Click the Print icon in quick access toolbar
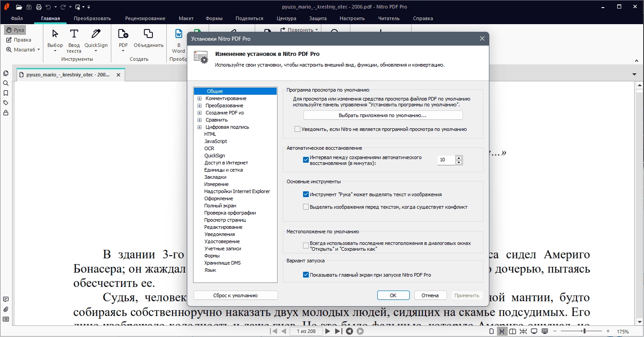Image resolution: width=644 pixels, height=337 pixels. [x=39, y=7]
